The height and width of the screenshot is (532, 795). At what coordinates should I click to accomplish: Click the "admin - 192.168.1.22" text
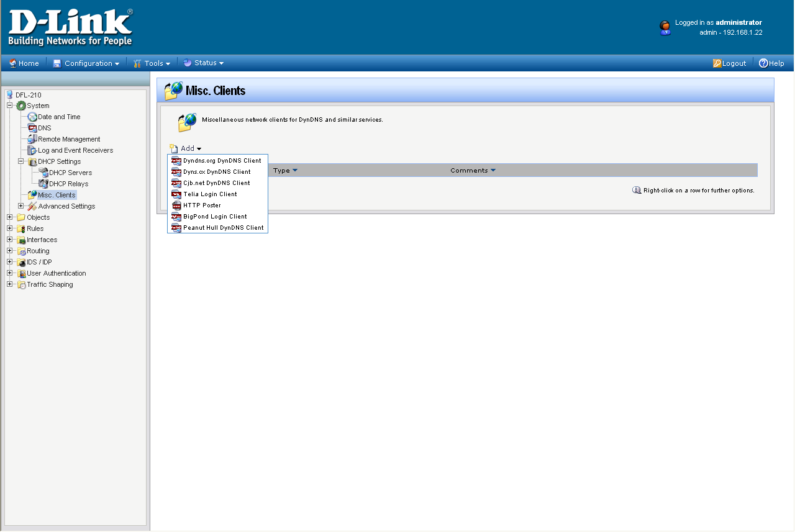[x=731, y=32]
